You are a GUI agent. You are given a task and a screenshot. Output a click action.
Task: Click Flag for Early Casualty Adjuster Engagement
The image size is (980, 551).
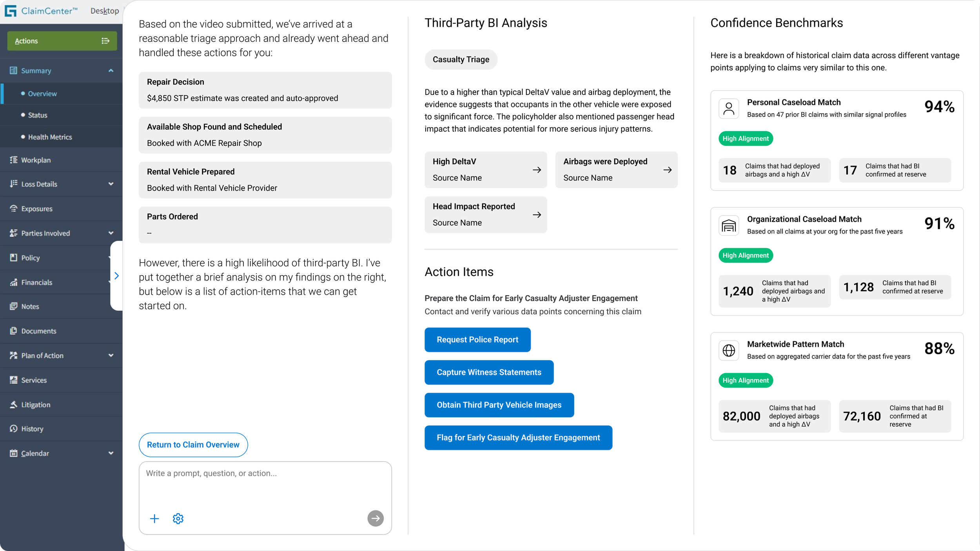518,438
